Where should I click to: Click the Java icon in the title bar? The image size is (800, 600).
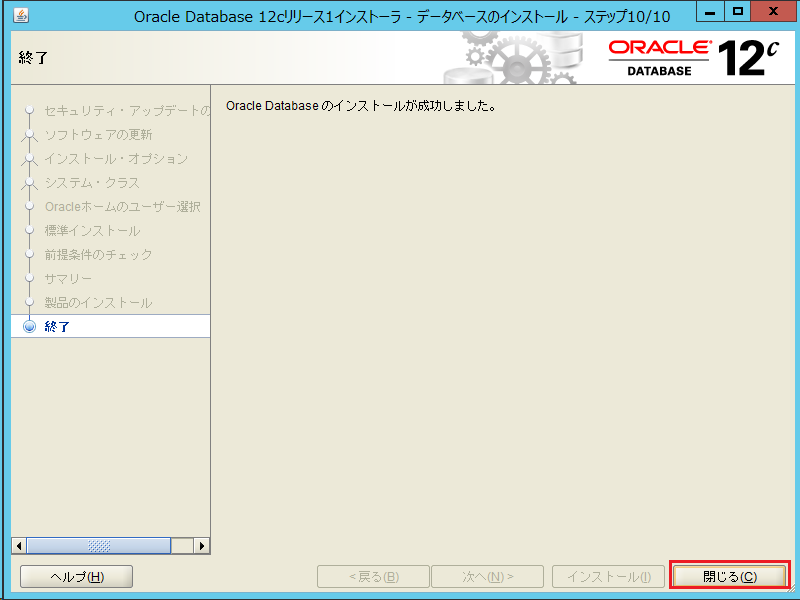[21, 16]
